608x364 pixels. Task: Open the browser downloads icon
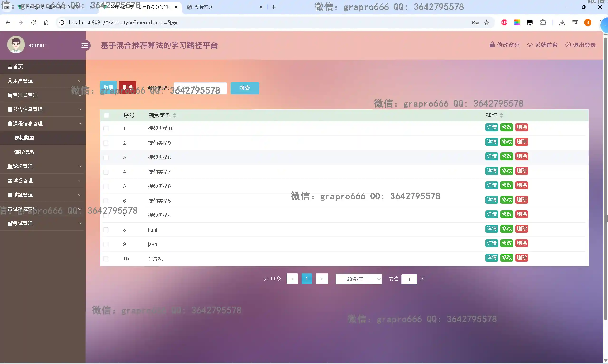click(562, 23)
